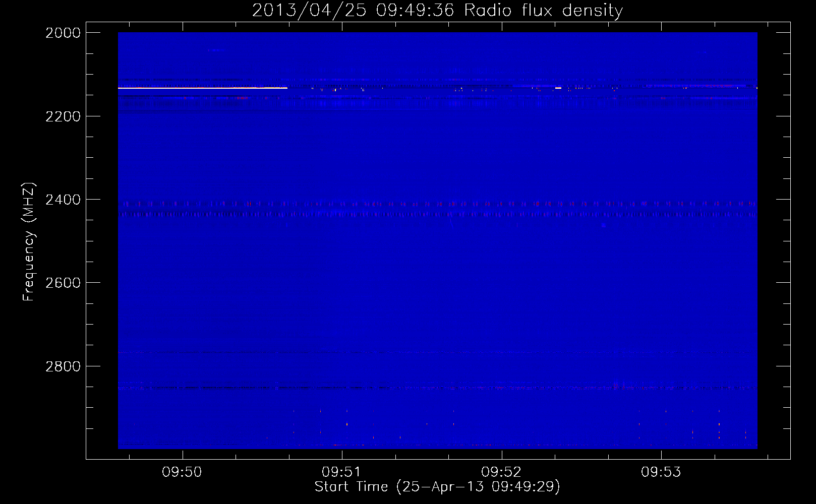Screen dimensions: 816x504
Task: Click the short white segment after 09:52
Action: 558,88
